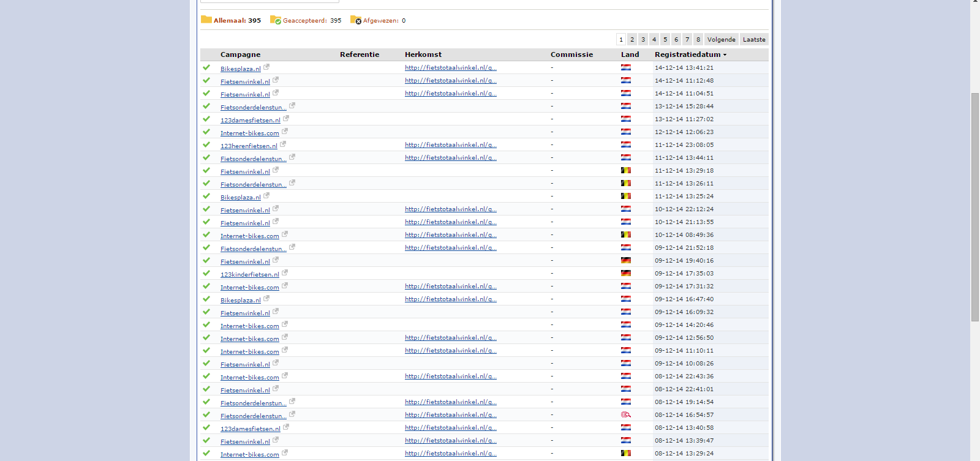Sort by the Referentie column header

click(360, 54)
